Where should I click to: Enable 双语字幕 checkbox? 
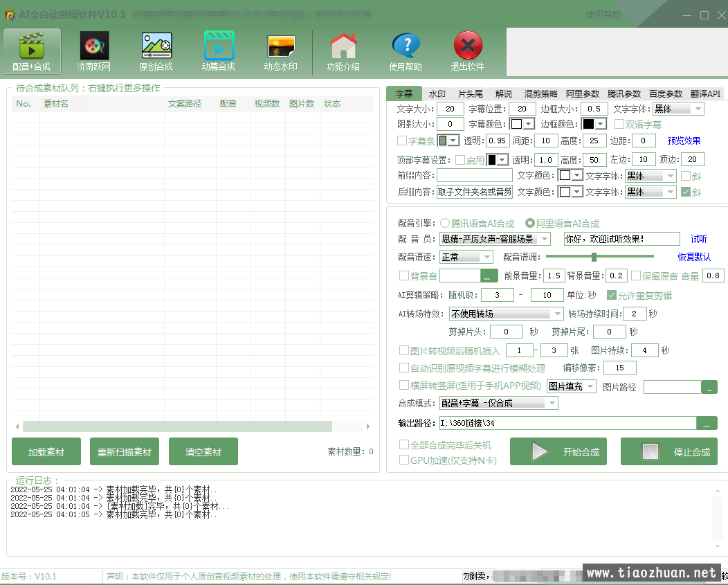[619, 124]
